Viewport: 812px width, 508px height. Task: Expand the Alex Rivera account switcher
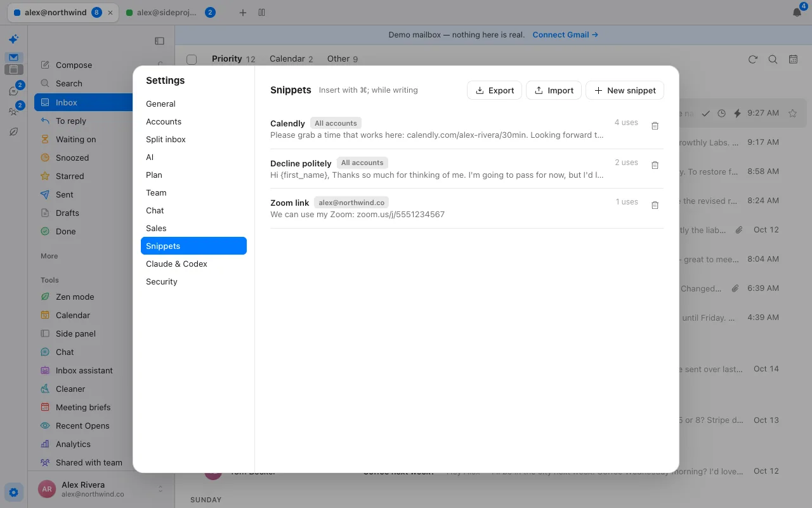click(x=101, y=489)
